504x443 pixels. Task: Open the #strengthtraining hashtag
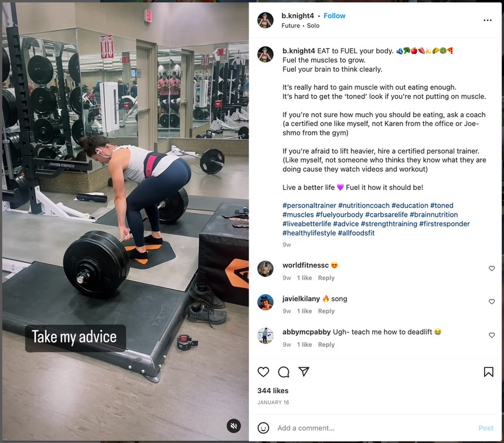(x=389, y=224)
